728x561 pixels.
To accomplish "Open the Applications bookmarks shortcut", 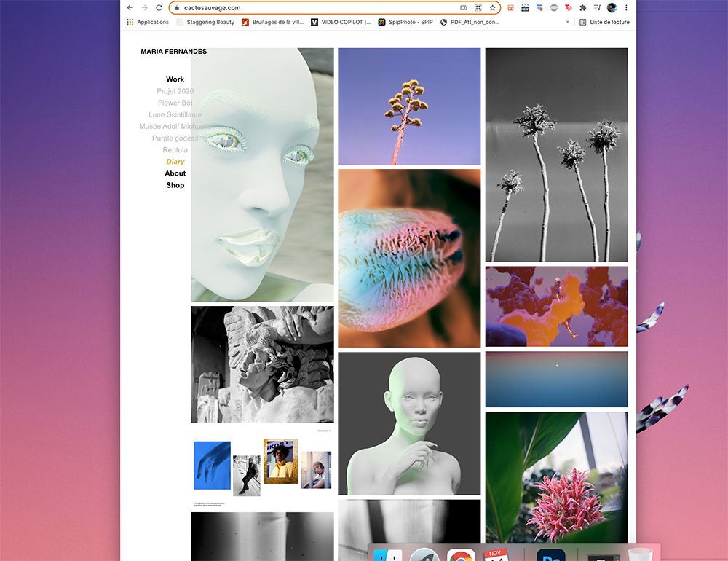I will click(x=148, y=22).
